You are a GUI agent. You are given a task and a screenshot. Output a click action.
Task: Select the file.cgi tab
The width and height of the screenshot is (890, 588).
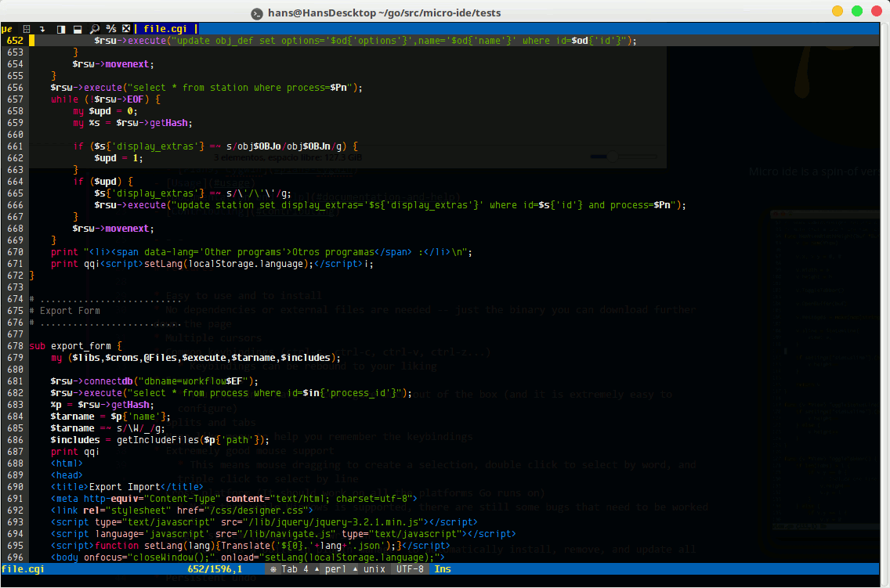coord(165,29)
